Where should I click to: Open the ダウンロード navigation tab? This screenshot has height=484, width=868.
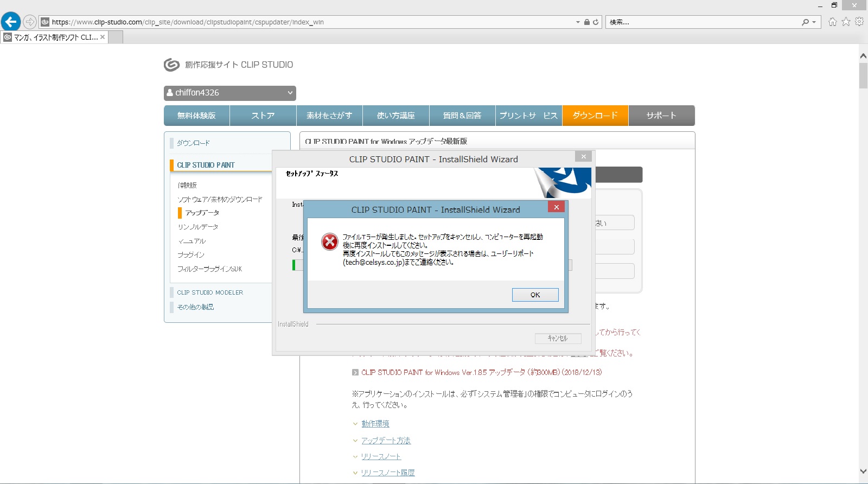(x=595, y=116)
